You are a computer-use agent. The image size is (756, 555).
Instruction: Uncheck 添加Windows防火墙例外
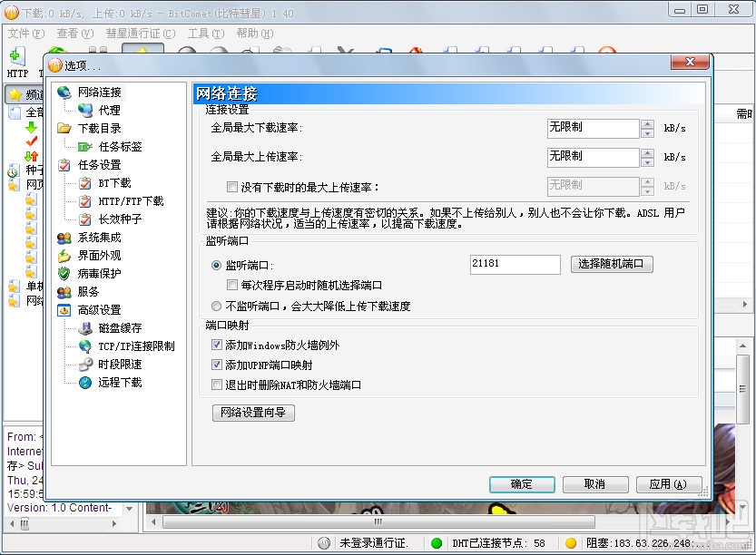coord(217,345)
